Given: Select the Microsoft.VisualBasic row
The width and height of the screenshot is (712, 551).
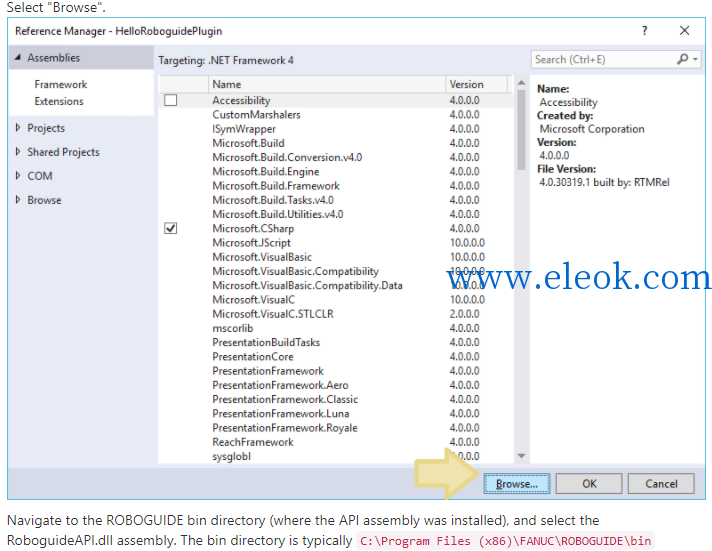Looking at the screenshot, I should [336, 257].
